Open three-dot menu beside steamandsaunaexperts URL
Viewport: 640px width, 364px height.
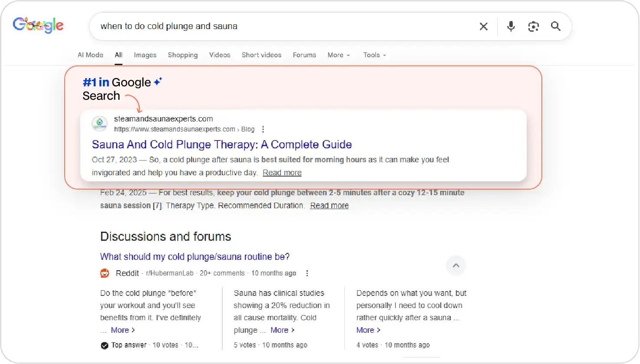coord(263,129)
